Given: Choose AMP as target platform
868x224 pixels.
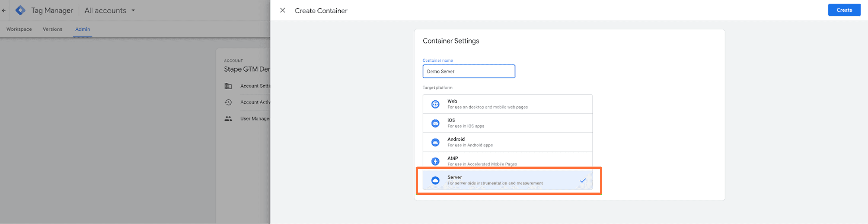Looking at the screenshot, I should pyautogui.click(x=507, y=161).
